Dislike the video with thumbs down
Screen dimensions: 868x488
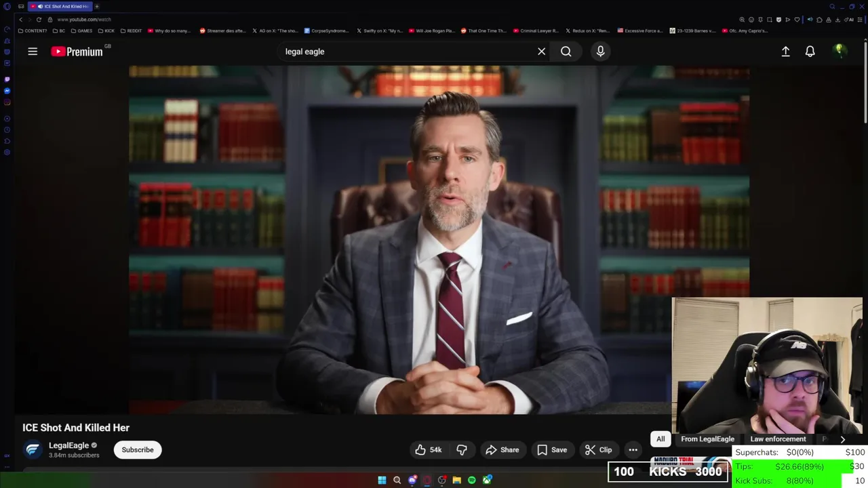point(462,449)
